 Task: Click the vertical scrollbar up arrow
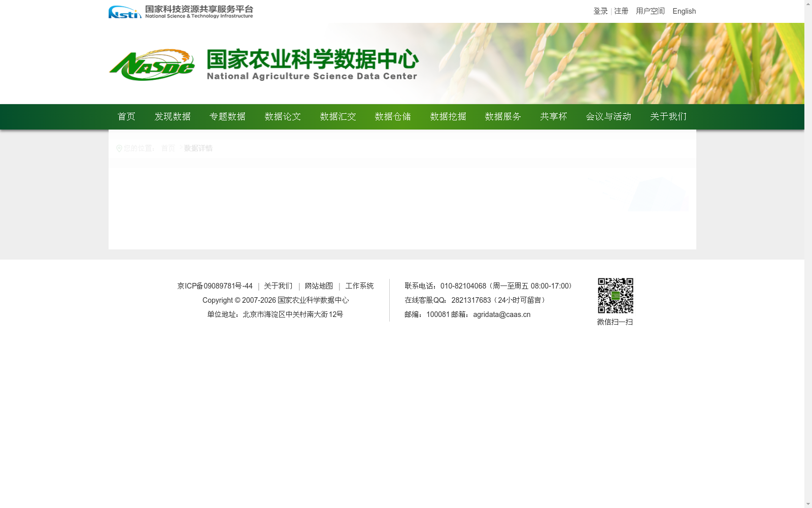(x=808, y=4)
